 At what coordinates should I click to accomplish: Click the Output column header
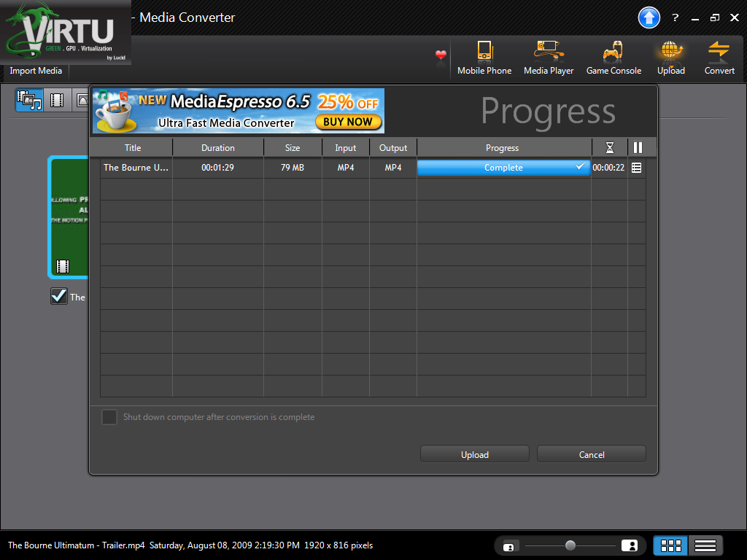pos(393,147)
